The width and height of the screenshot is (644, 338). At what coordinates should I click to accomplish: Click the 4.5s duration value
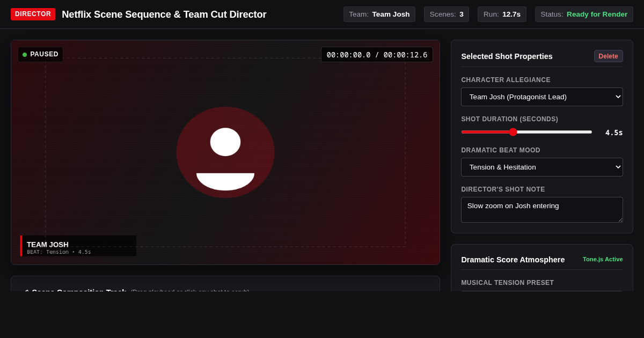[614, 133]
